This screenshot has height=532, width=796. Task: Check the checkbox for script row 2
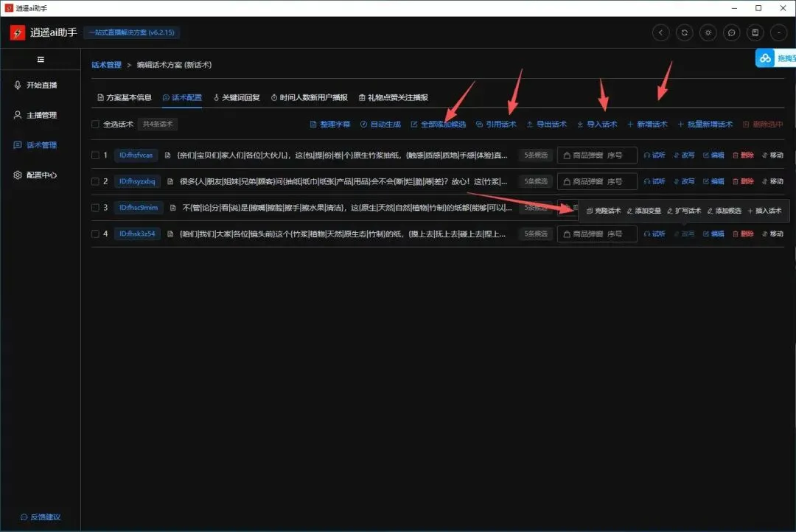click(95, 181)
